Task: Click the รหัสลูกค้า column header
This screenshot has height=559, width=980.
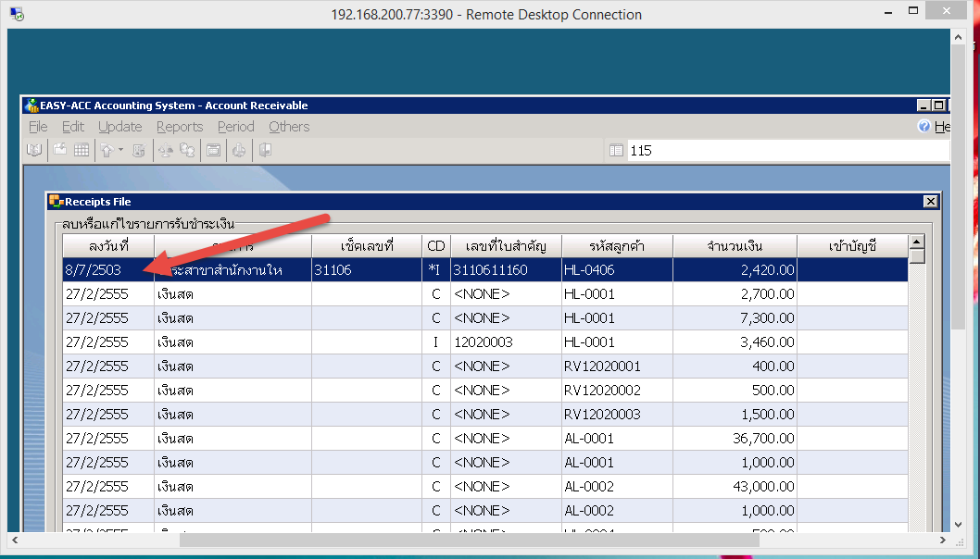Action: pyautogui.click(x=617, y=245)
